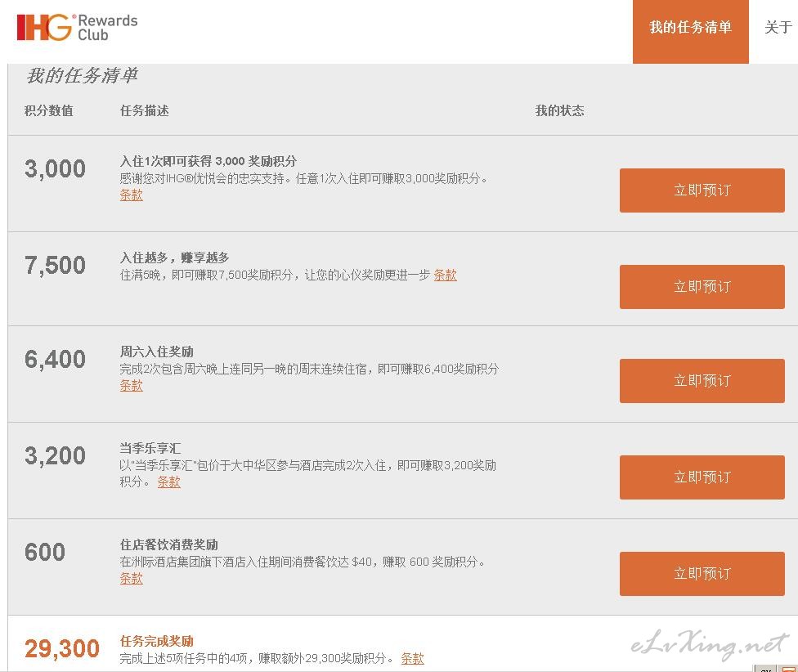This screenshot has height=672, width=798.
Task: Open 条款 link in 入住越多 task
Action: 445,276
